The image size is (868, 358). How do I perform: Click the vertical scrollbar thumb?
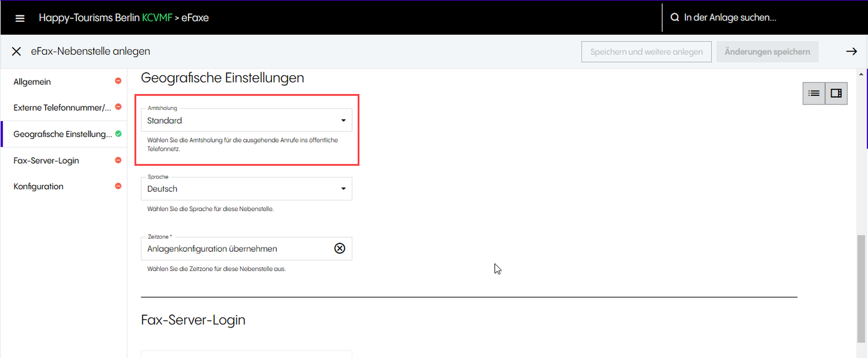861,288
